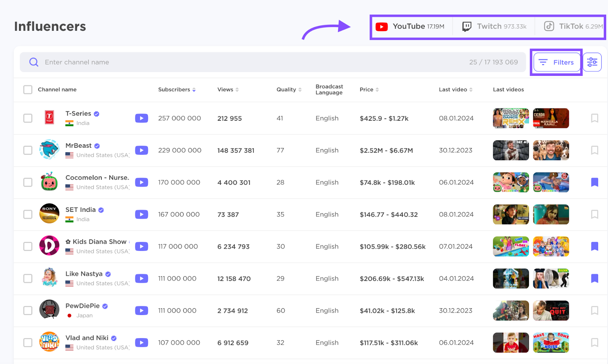
Task: Bookmark the PewDiePie channel
Action: pyautogui.click(x=594, y=310)
